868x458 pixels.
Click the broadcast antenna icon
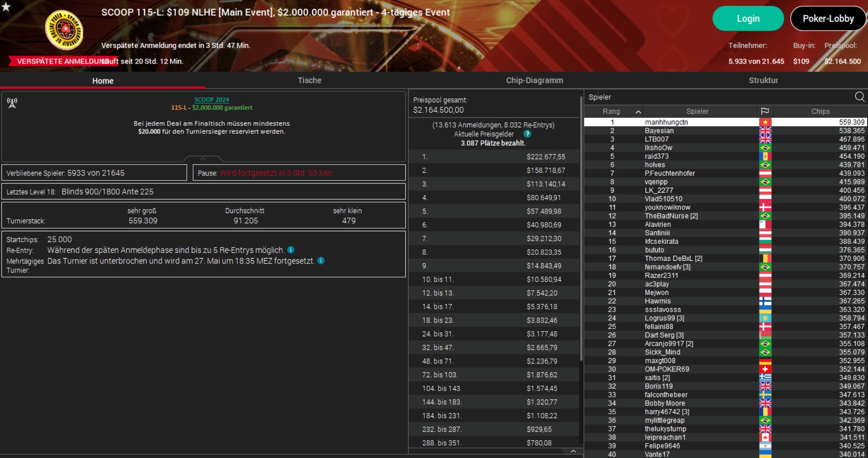[x=12, y=103]
